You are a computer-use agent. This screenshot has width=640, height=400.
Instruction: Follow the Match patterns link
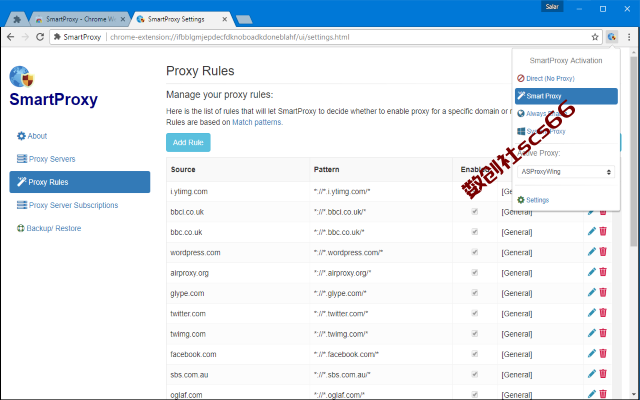point(257,122)
